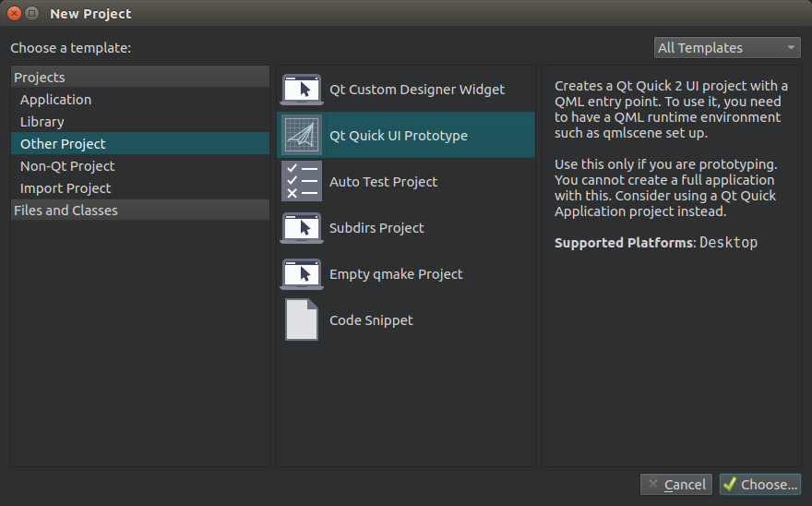Viewport: 812px width, 506px height.
Task: Select the Auto Test Project label
Action: (x=383, y=182)
